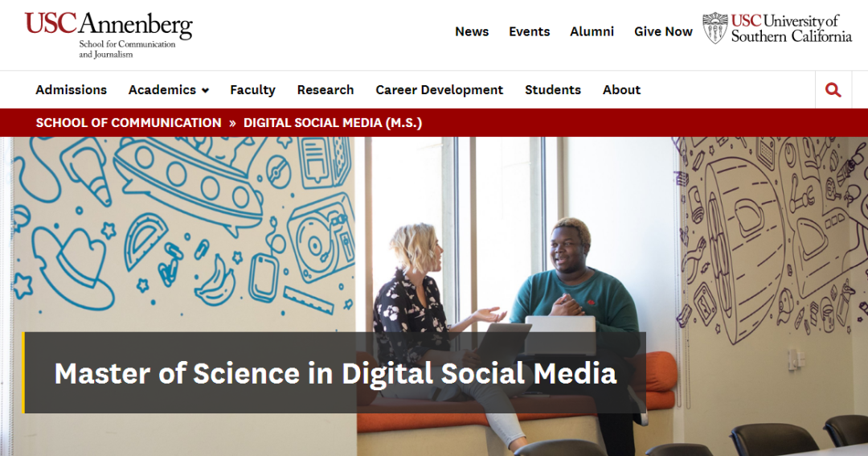
Task: Open the Events link
Action: point(530,31)
